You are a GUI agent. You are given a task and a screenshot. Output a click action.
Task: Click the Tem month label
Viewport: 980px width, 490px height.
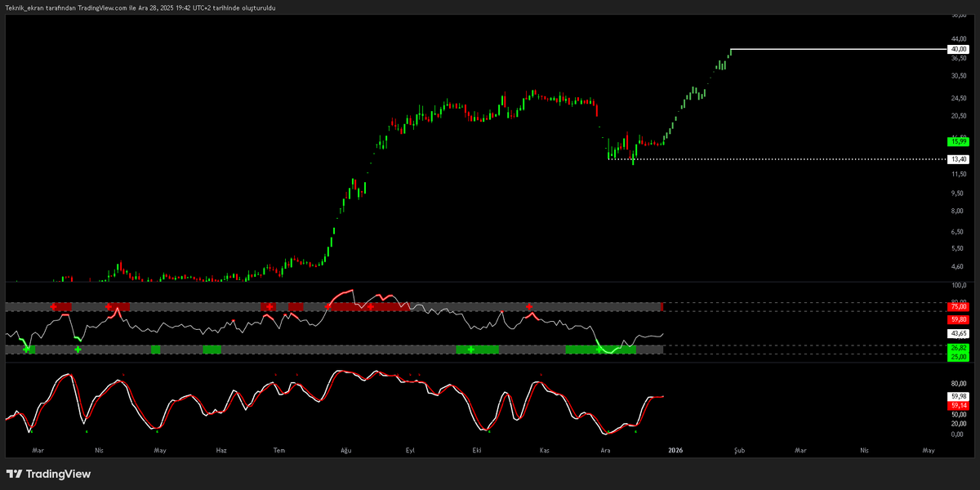pos(279,450)
